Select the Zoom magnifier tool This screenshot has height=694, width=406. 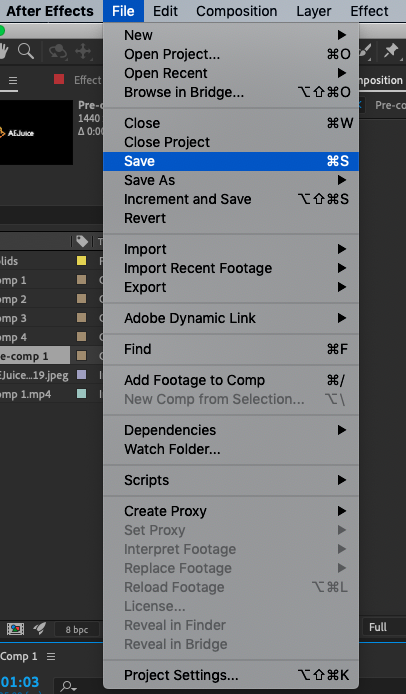[x=26, y=51]
